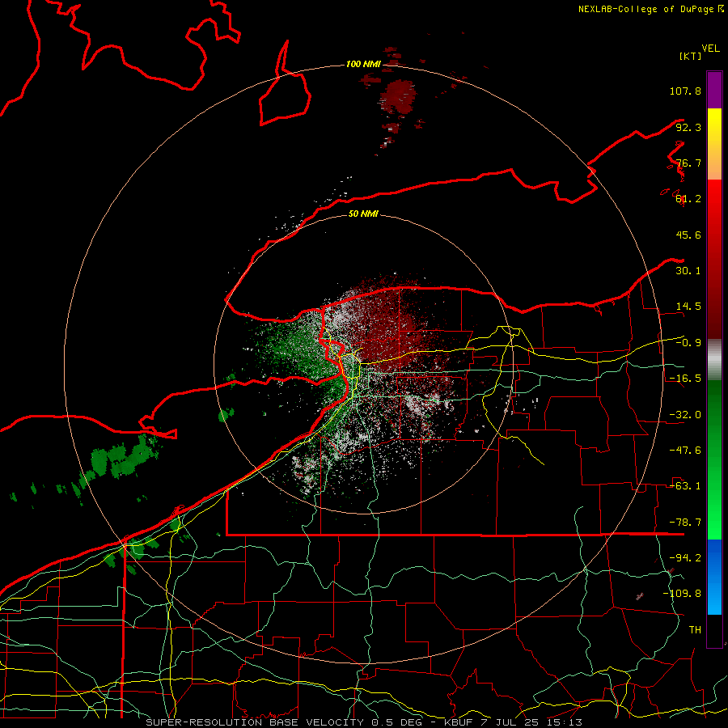Image resolution: width=728 pixels, height=728 pixels.
Task: Select the 14.5 velocity scale value
Action: pyautogui.click(x=688, y=307)
